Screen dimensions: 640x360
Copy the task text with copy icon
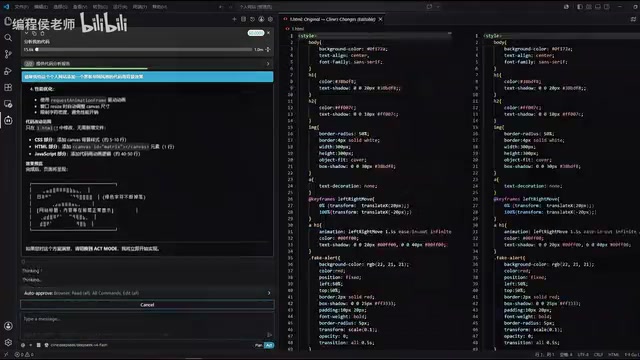(34, 33)
